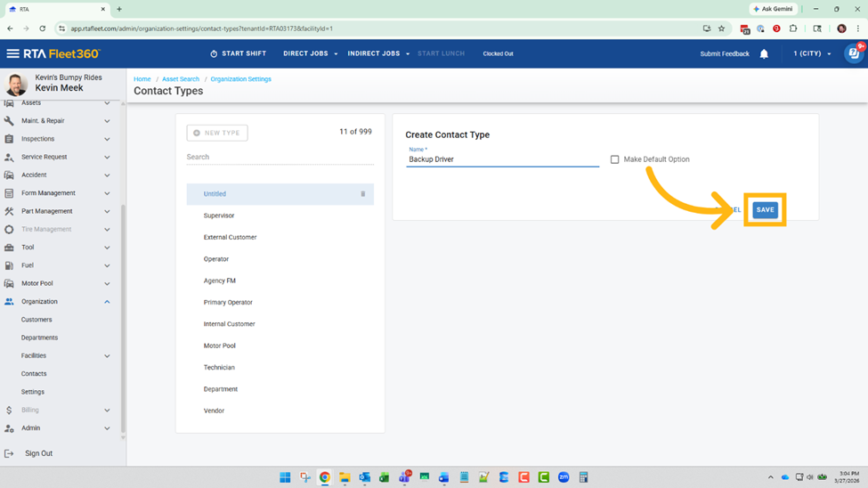Select Customers in the sidebar
The image size is (868, 488).
[37, 320]
